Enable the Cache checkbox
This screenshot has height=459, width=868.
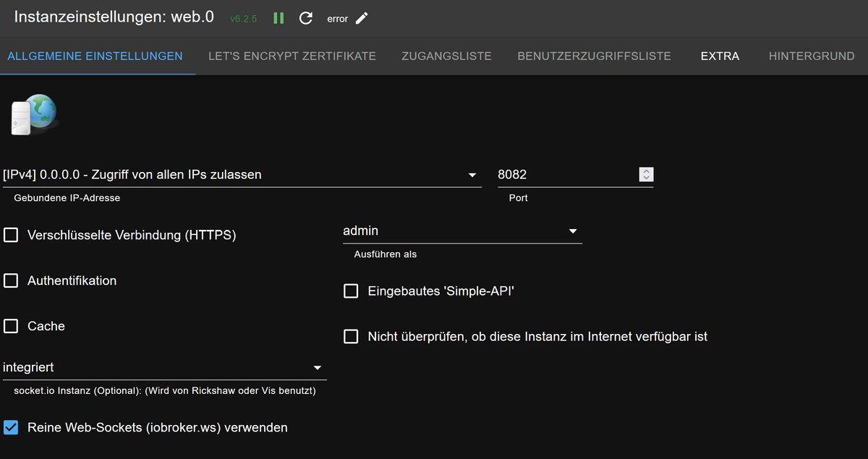(x=11, y=326)
